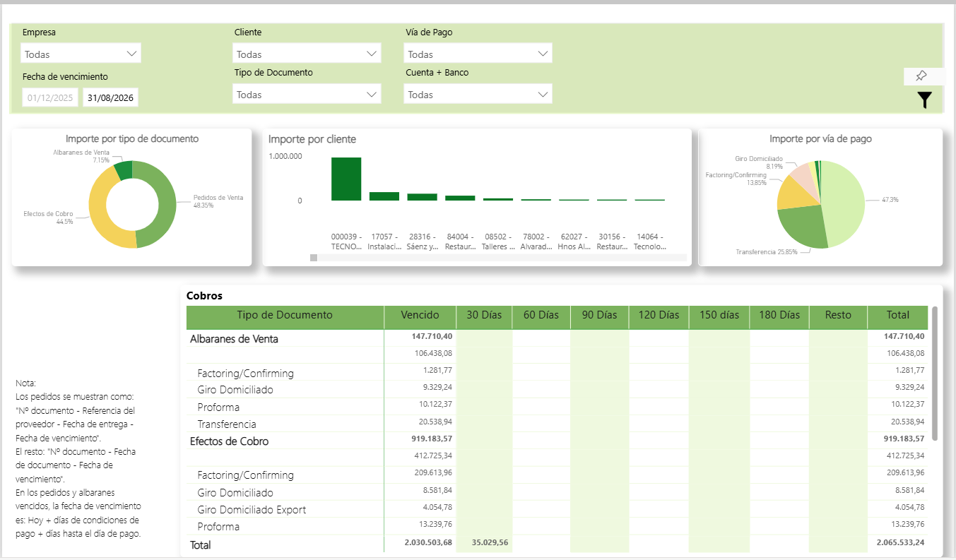
Task: Click the black funnel filter icon
Action: click(x=923, y=100)
